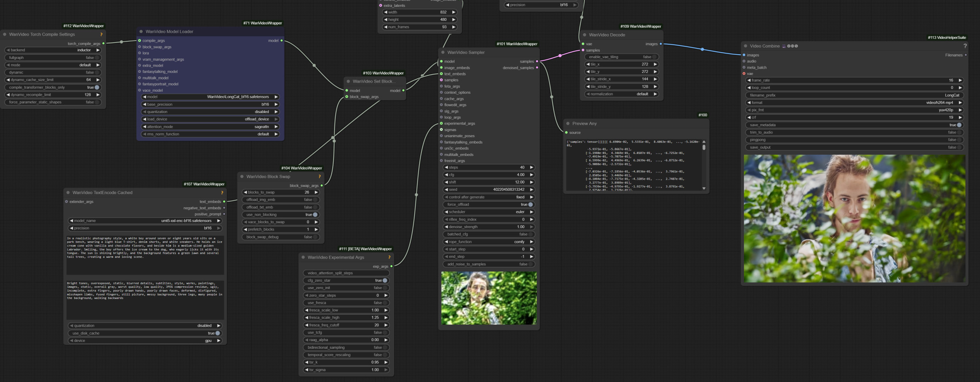Click the video preview image in Video Combine
The width and height of the screenshot is (980, 382).
point(854,218)
